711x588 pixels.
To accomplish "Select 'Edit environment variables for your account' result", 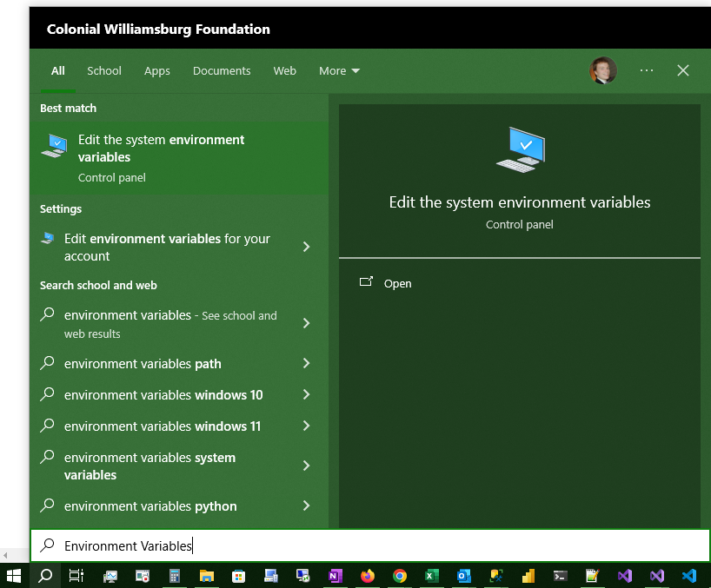I will [x=167, y=247].
